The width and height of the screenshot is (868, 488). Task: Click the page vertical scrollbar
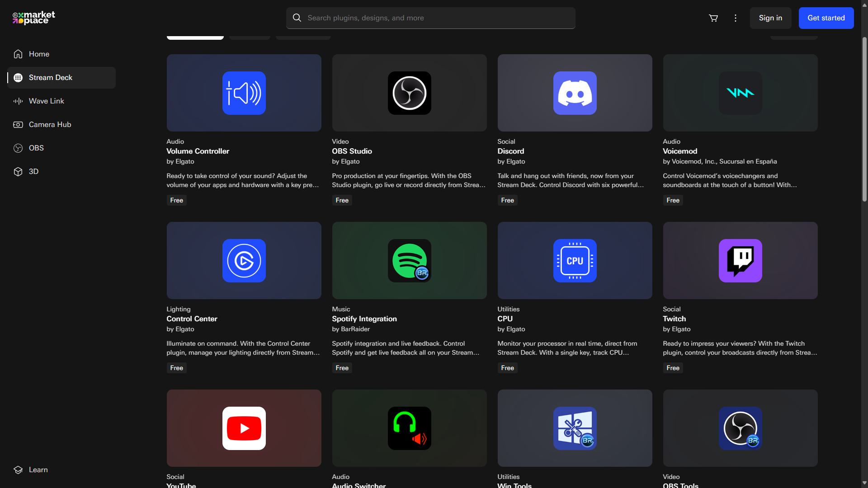pos(864,120)
